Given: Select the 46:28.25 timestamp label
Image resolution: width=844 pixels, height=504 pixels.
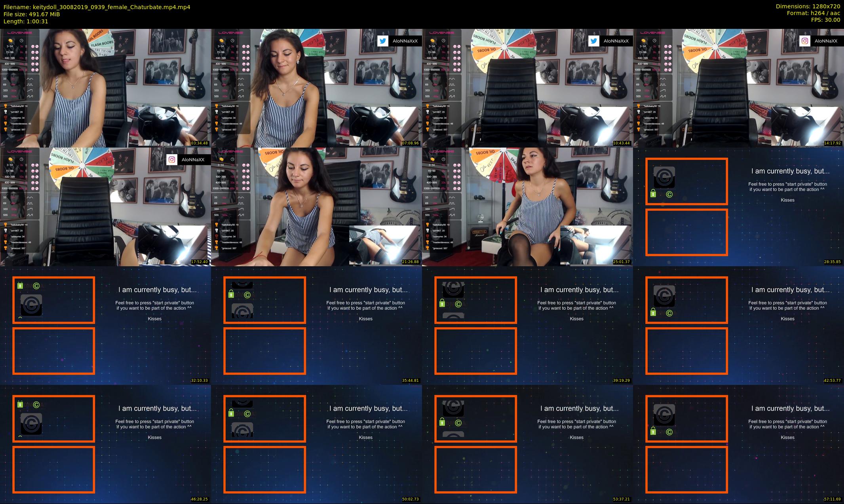Looking at the screenshot, I should pyautogui.click(x=199, y=499).
